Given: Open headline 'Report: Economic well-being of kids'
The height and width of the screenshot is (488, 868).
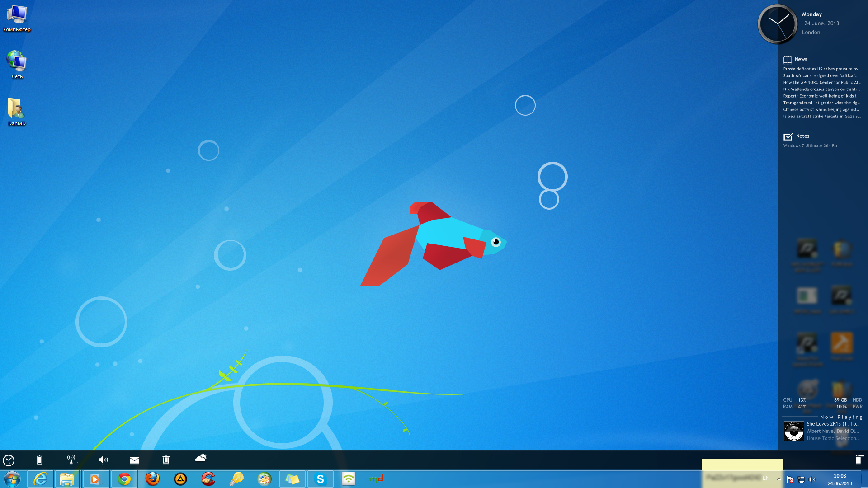Looking at the screenshot, I should click(821, 96).
